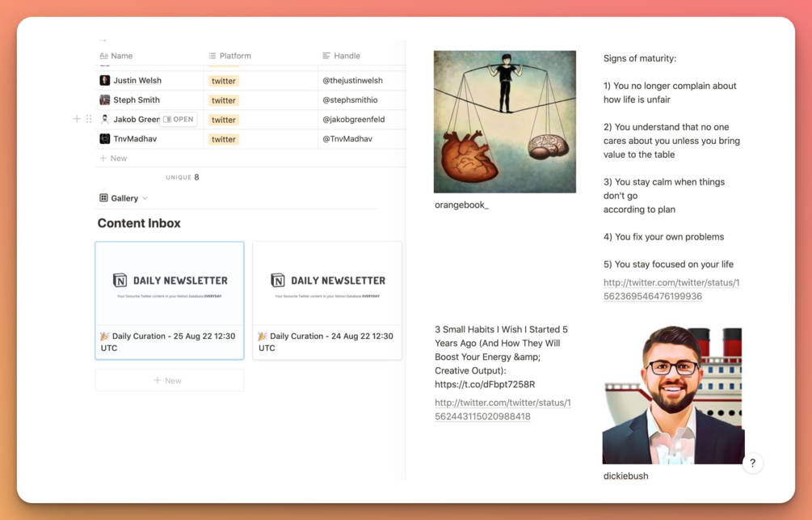
Task: Click the Steph Smith name cell
Action: click(149, 99)
